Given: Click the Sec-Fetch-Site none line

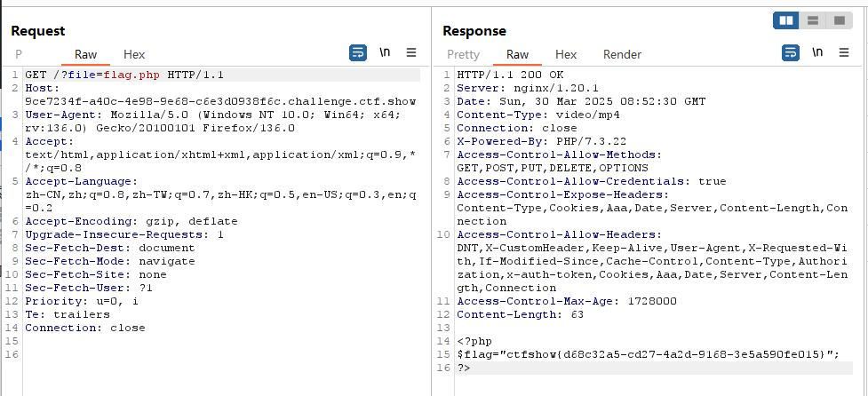Looking at the screenshot, I should point(96,274).
